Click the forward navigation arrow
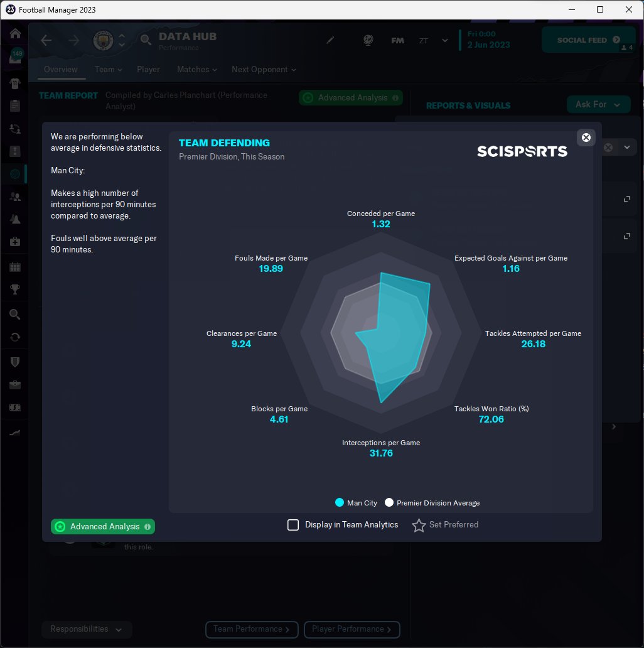Image resolution: width=644 pixels, height=648 pixels. coord(74,40)
